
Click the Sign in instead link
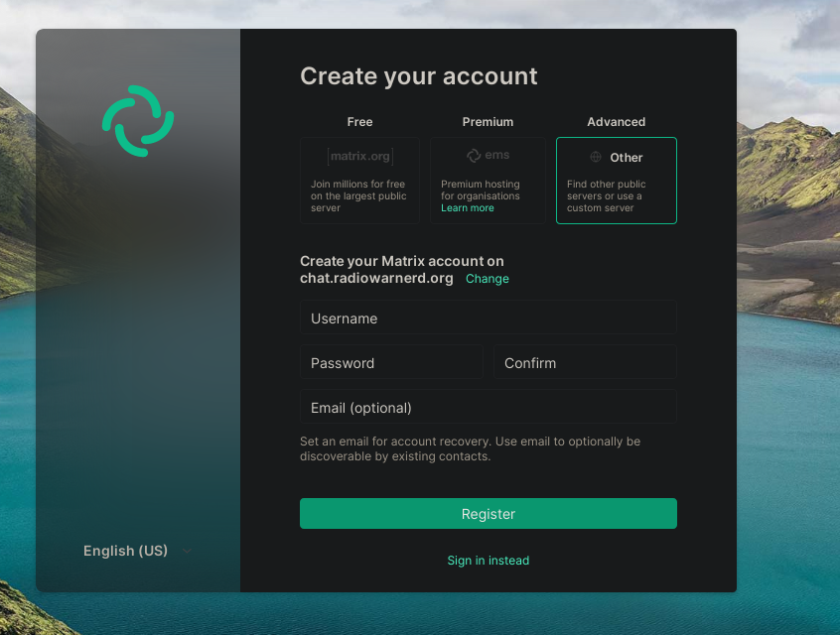tap(489, 561)
